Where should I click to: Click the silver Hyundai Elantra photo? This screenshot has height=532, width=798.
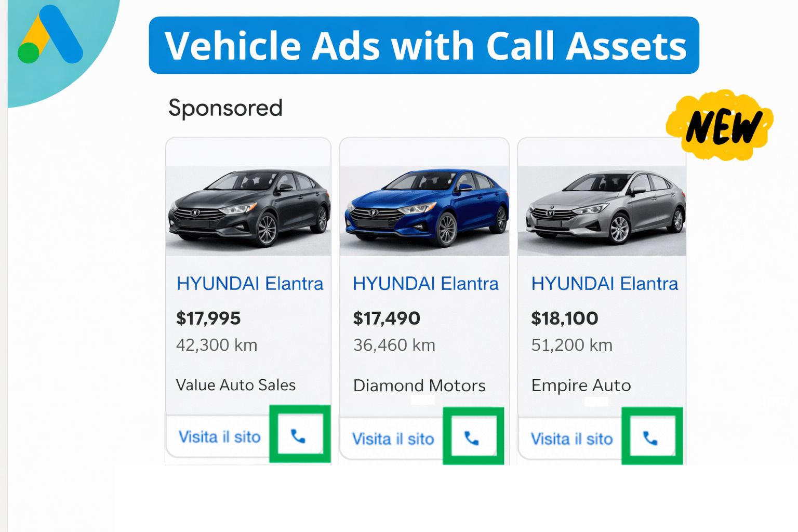point(602,208)
